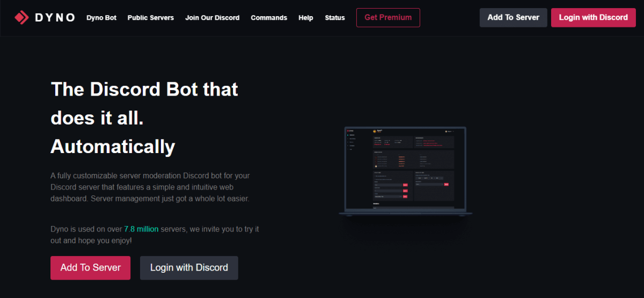Click the gray Login with Discord hero button
This screenshot has height=298, width=644.
click(x=189, y=267)
